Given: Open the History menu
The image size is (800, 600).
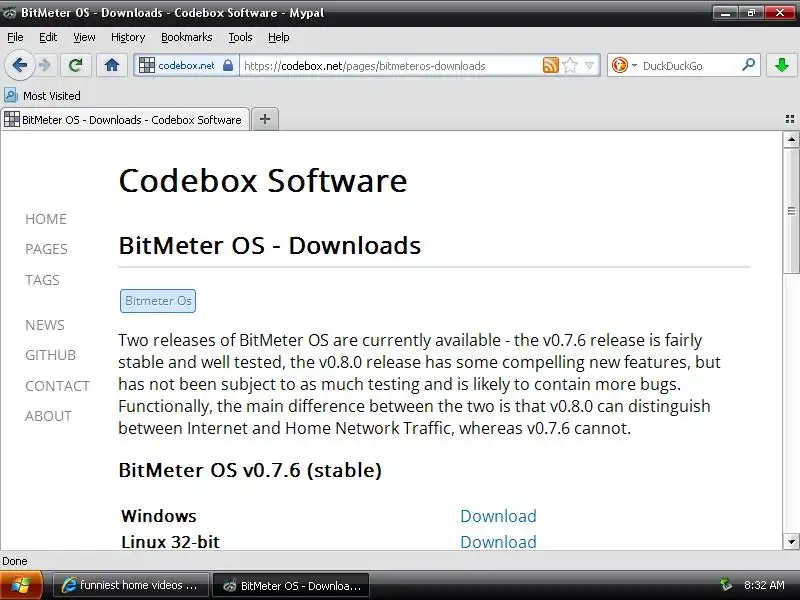Looking at the screenshot, I should pyautogui.click(x=128, y=37).
